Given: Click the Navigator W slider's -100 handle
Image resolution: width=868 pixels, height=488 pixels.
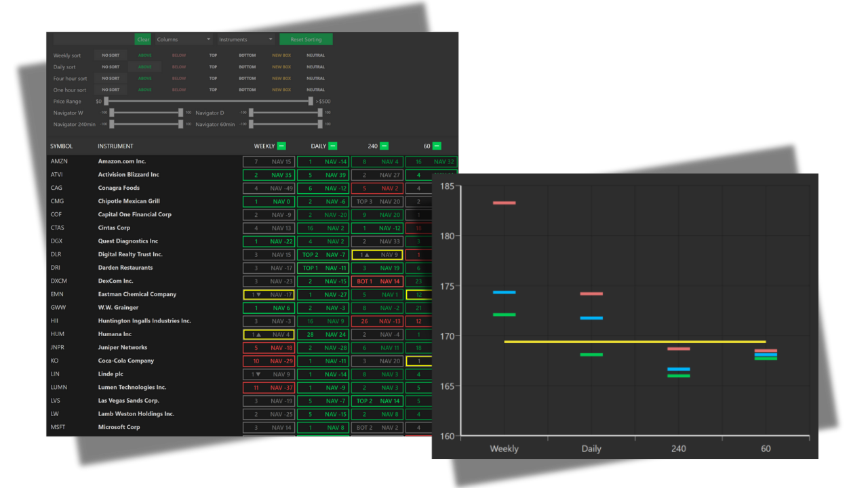Looking at the screenshot, I should pyautogui.click(x=112, y=113).
